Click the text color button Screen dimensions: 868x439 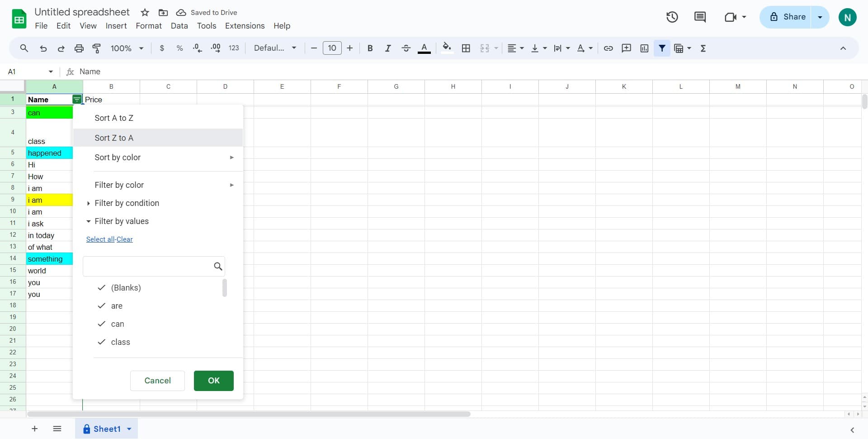424,48
